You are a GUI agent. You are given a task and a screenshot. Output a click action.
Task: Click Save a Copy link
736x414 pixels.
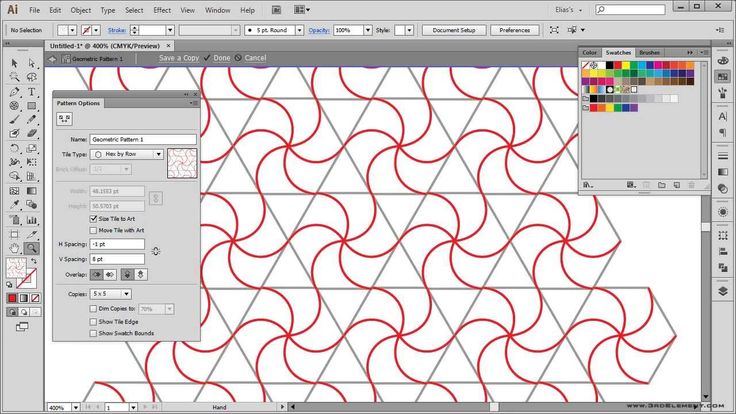pos(179,58)
